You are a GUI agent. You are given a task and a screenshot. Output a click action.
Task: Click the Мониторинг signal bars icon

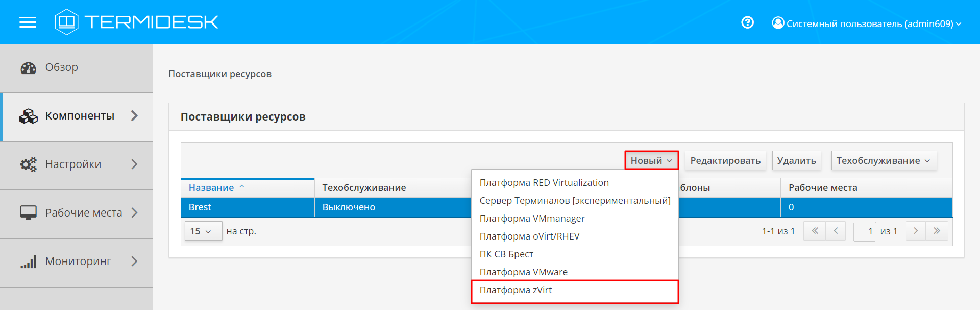tap(28, 261)
